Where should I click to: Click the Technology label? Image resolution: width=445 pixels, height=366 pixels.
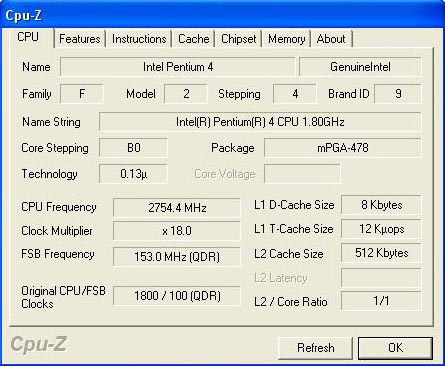click(x=49, y=174)
